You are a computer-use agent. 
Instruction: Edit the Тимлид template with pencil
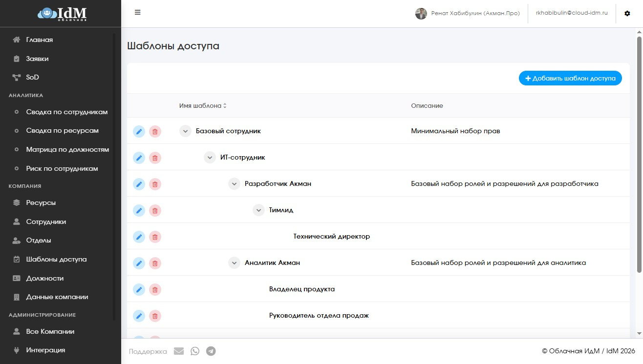[139, 210]
